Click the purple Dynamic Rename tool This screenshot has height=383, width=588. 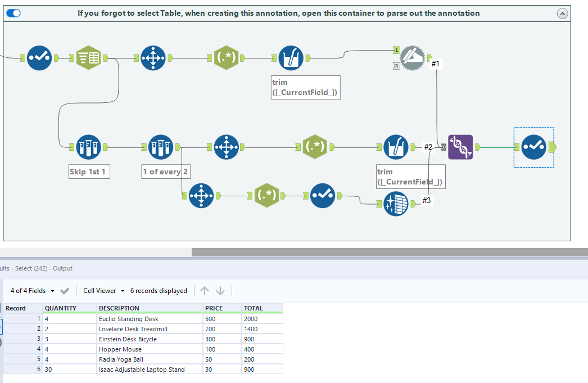point(460,147)
